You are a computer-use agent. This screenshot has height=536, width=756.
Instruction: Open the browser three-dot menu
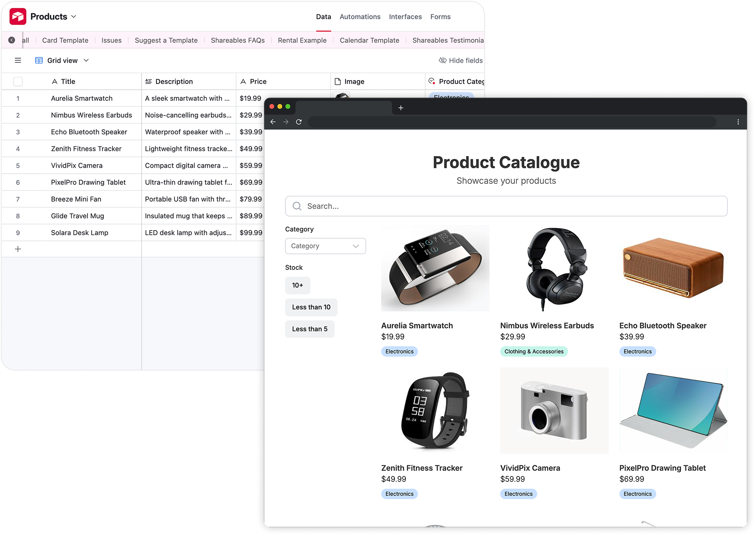[738, 122]
